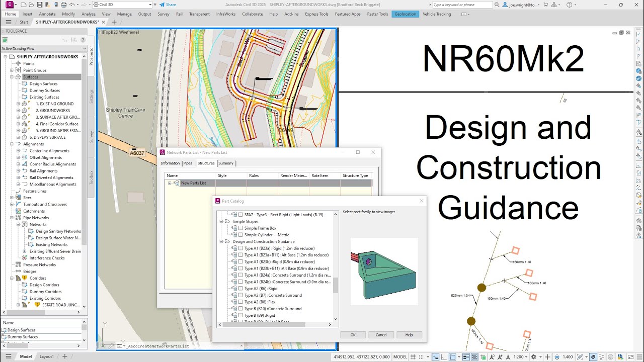
Task: Click the Save icon in quick access toolbar
Action: (x=39, y=5)
